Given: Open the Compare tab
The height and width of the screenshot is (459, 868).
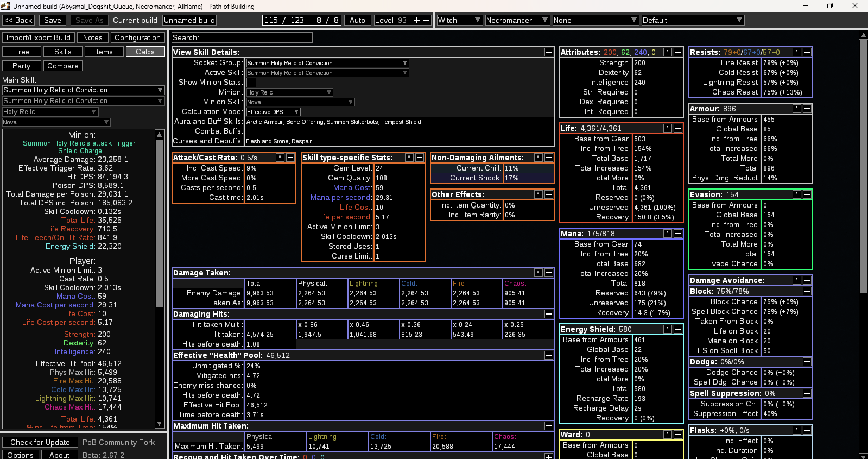Looking at the screenshot, I should [63, 66].
